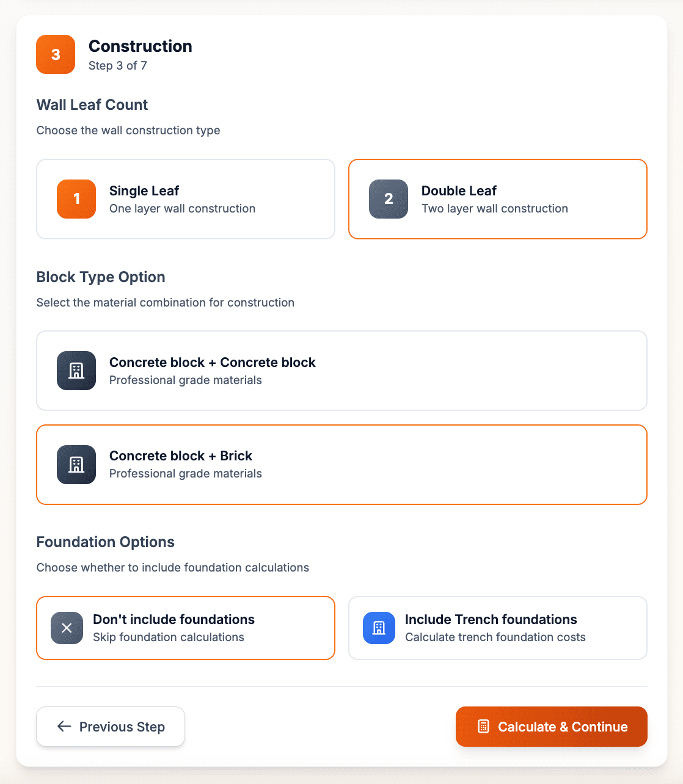
Task: Click the orange step 3 badge icon
Action: coord(56,54)
